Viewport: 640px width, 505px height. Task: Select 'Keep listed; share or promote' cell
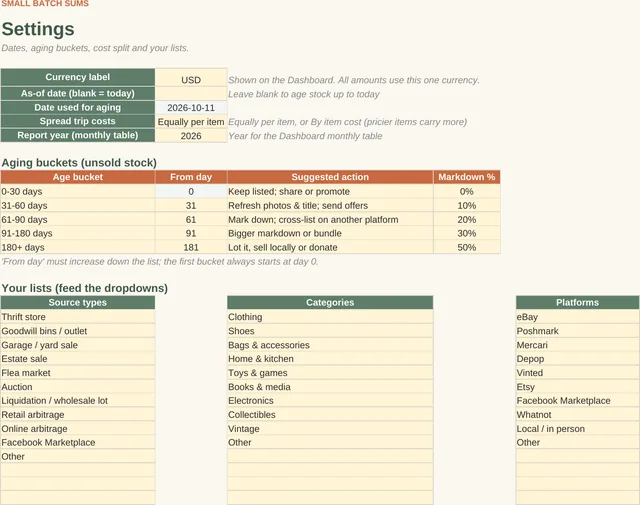point(330,191)
